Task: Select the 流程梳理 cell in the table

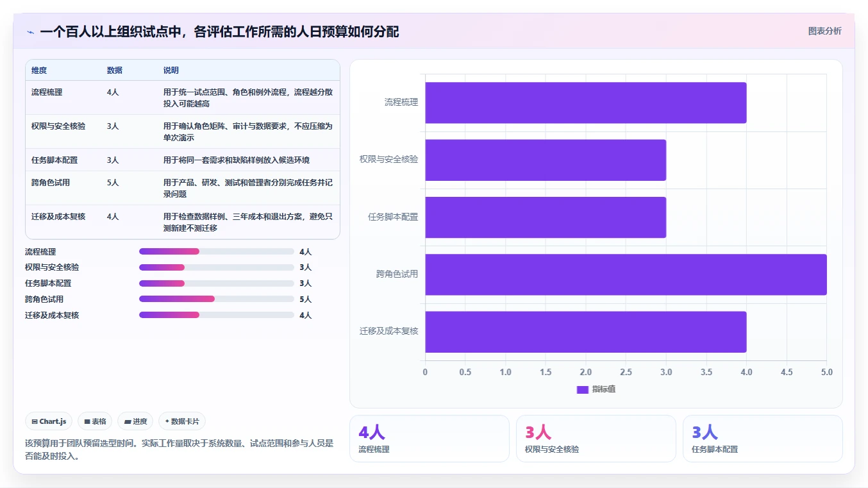Action: click(x=47, y=92)
